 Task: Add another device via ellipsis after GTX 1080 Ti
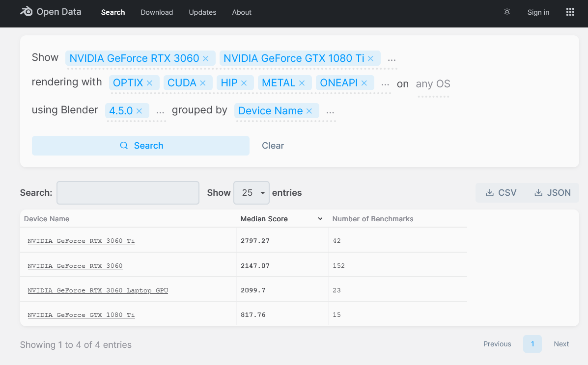392,59
